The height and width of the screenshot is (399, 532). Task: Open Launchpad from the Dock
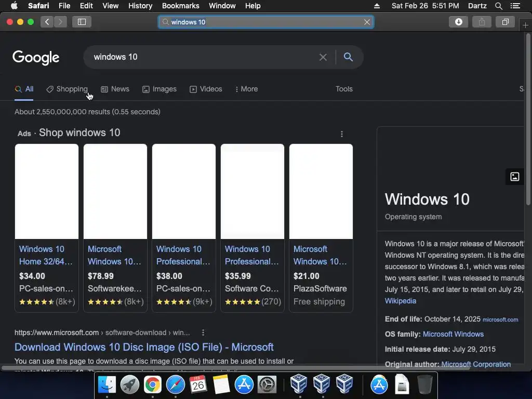129,385
